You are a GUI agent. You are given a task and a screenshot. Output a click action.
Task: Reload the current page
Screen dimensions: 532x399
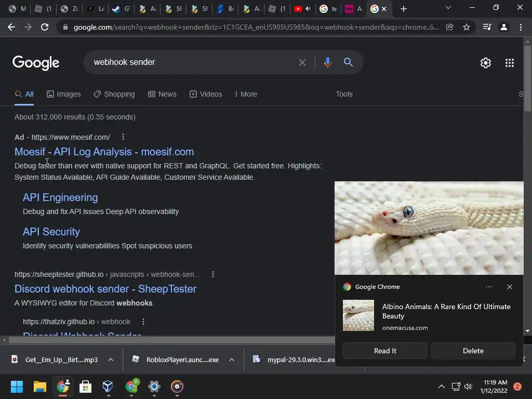pos(45,27)
